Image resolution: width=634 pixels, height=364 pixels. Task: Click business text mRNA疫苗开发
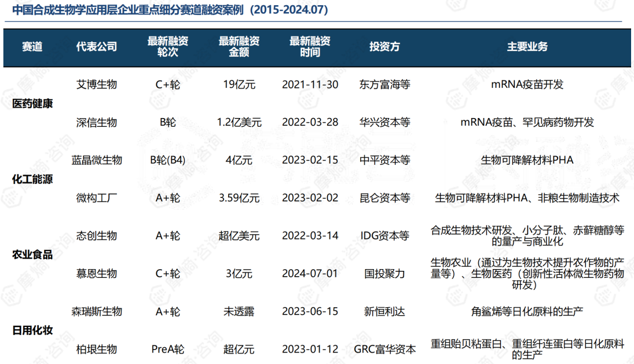pos(527,84)
